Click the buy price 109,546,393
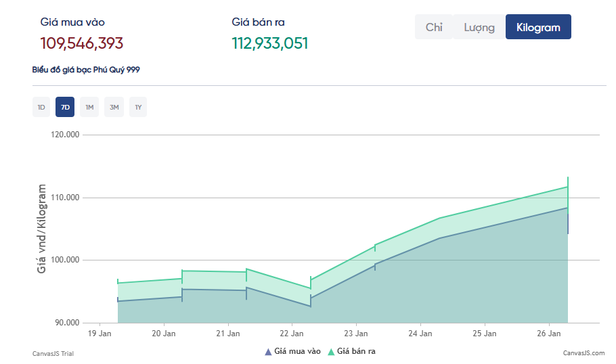616x364 pixels. (82, 43)
